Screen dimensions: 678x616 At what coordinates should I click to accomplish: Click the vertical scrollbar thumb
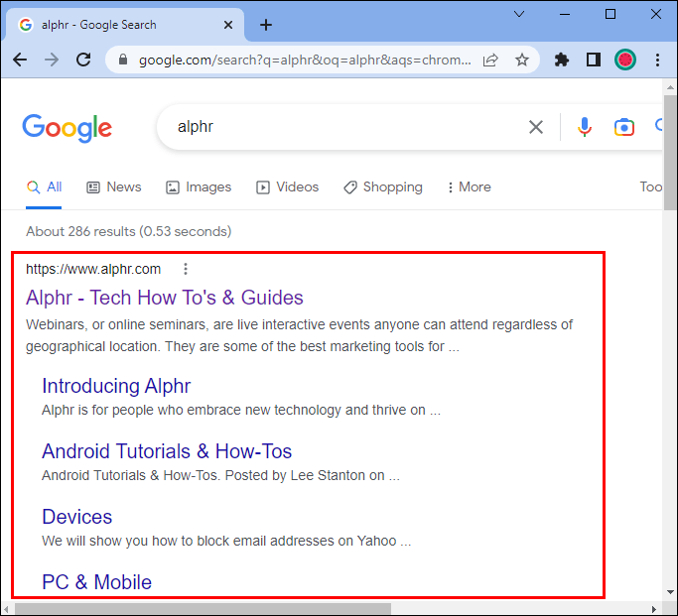(670, 153)
